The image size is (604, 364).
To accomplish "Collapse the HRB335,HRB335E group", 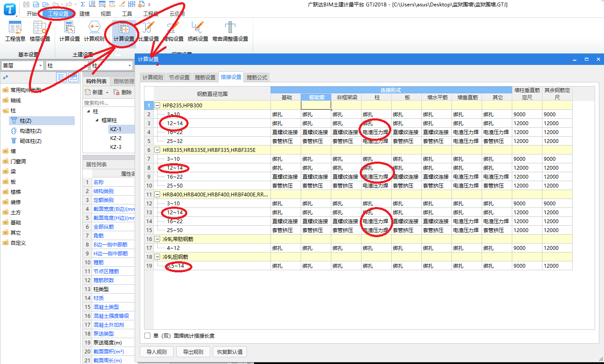I will 157,150.
